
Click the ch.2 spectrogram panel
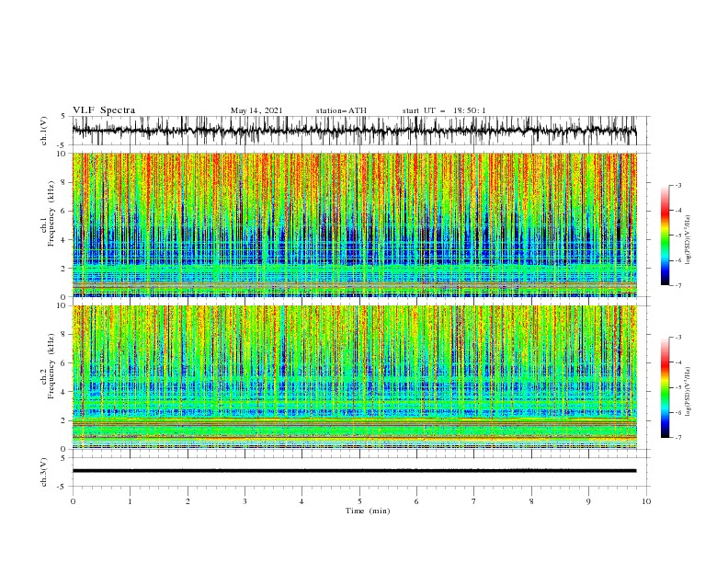[x=354, y=377]
